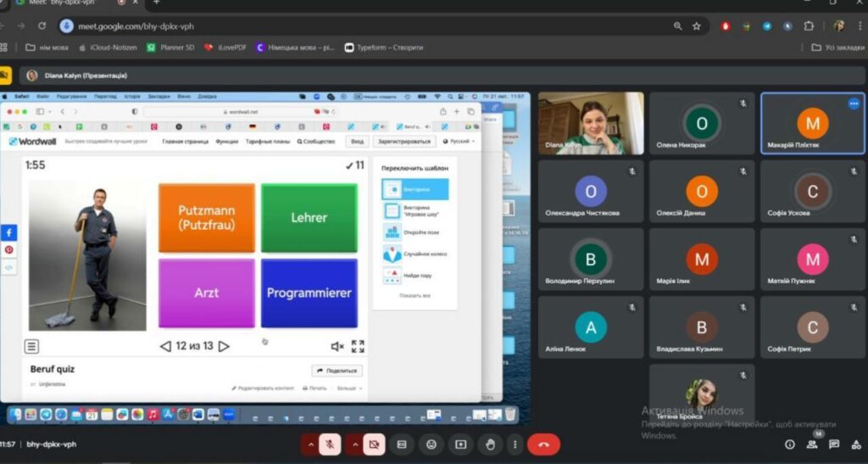
Task: Click the Поделиться share button
Action: click(x=337, y=371)
